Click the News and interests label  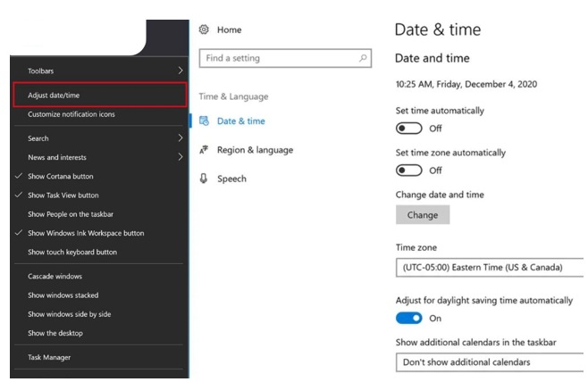(57, 157)
